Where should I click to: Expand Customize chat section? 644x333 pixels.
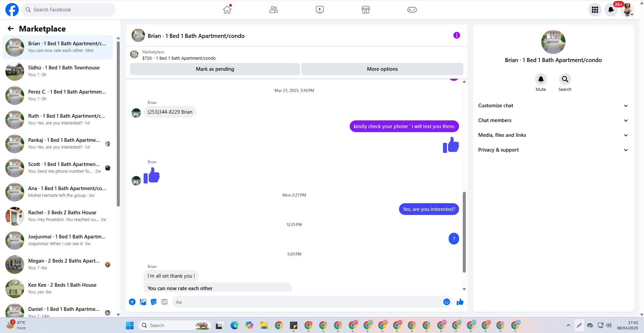click(x=553, y=106)
